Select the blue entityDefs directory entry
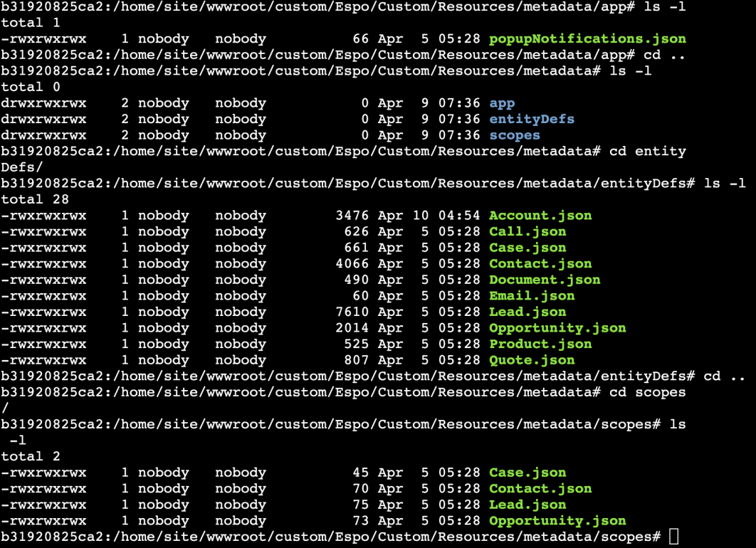 pyautogui.click(x=531, y=119)
